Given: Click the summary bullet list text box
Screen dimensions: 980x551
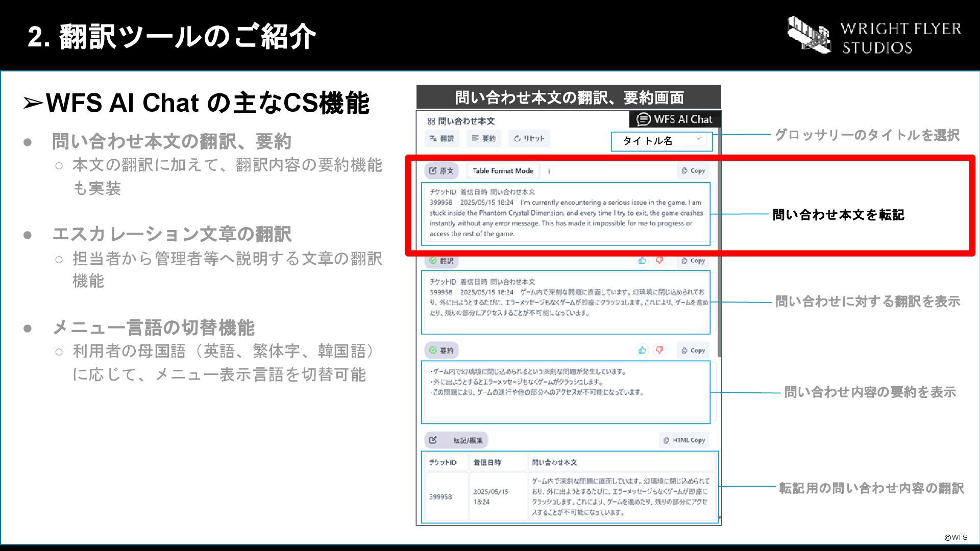Looking at the screenshot, I should [566, 392].
